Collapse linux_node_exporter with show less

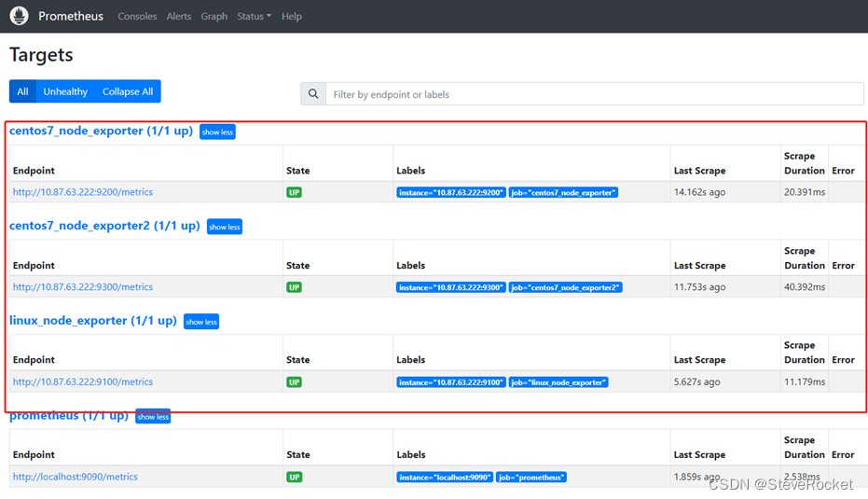pyautogui.click(x=201, y=321)
